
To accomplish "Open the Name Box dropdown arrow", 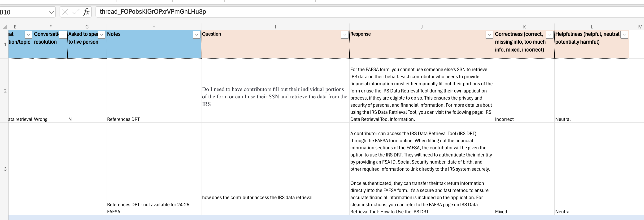I will pyautogui.click(x=52, y=12).
